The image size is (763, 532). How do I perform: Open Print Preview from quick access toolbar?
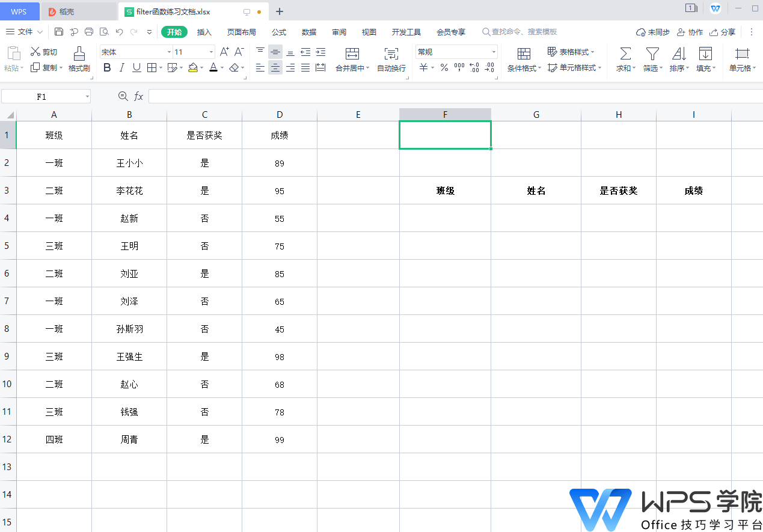pyautogui.click(x=104, y=32)
